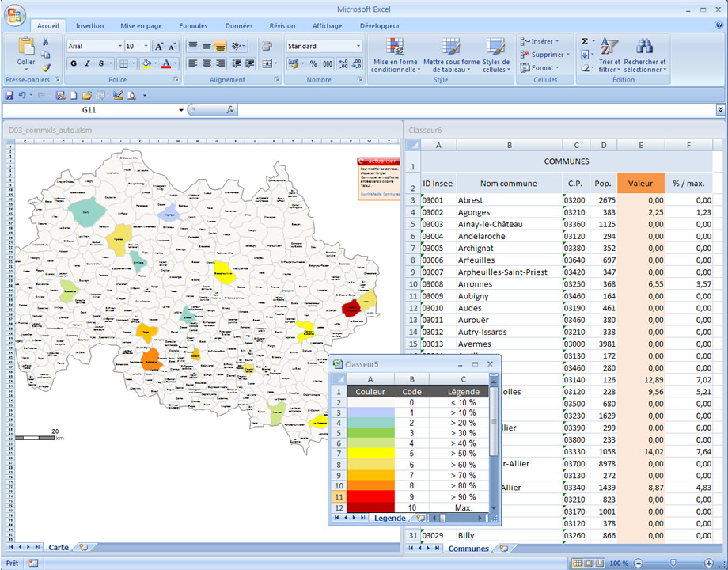Click the cut scissors icon
Image resolution: width=728 pixels, height=570 pixels.
(46, 42)
